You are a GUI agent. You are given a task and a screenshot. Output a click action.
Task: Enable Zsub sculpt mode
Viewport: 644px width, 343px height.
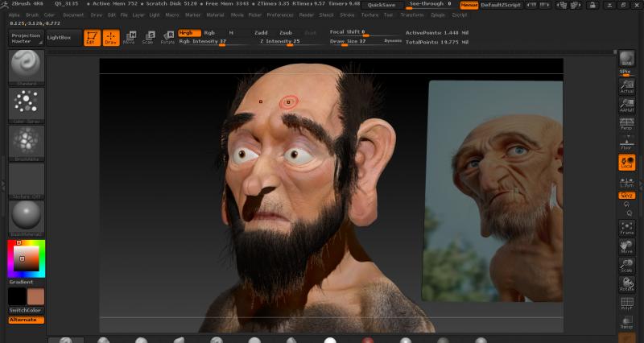pyautogui.click(x=286, y=33)
